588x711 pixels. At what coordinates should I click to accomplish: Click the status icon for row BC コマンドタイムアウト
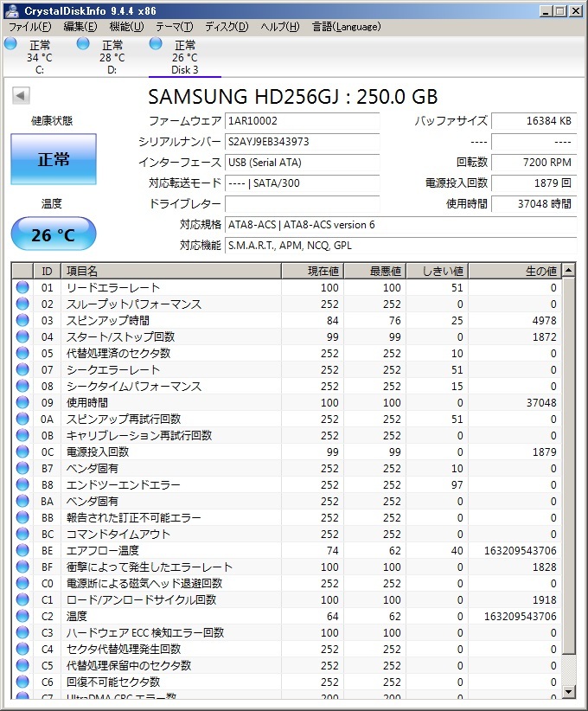pos(22,534)
